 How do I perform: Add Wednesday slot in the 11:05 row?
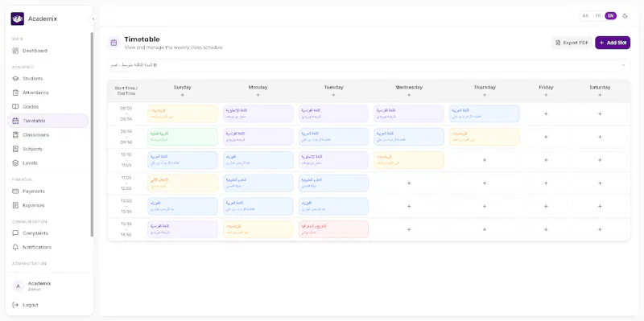click(x=409, y=183)
